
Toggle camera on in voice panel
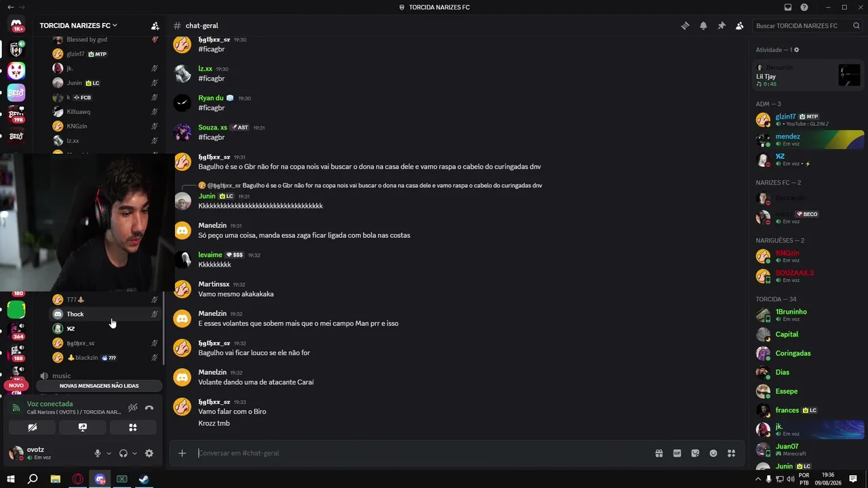click(32, 428)
